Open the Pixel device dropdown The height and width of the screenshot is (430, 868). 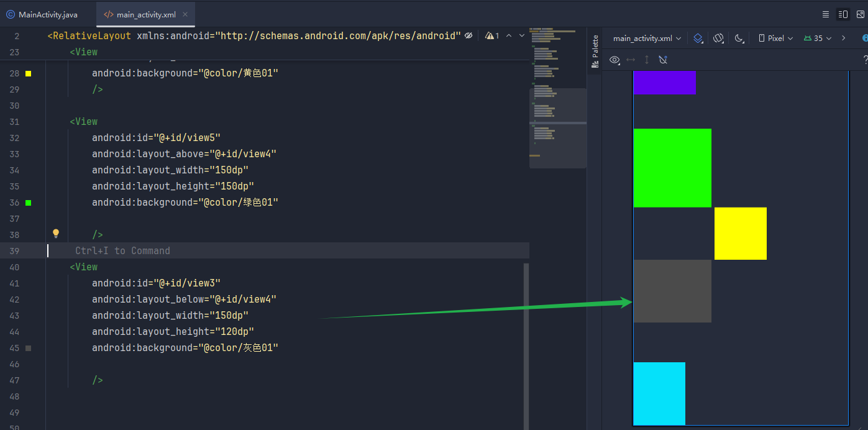[776, 39]
